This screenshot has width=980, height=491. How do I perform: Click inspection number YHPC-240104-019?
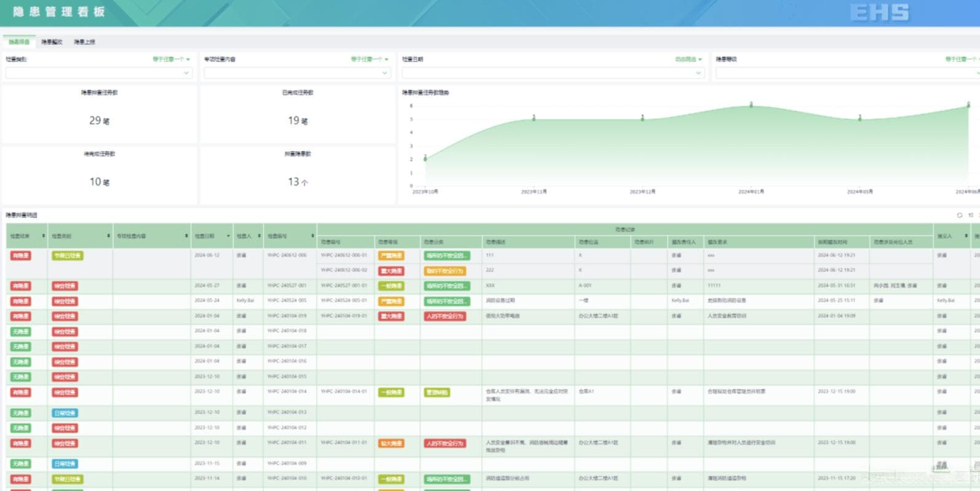(286, 316)
